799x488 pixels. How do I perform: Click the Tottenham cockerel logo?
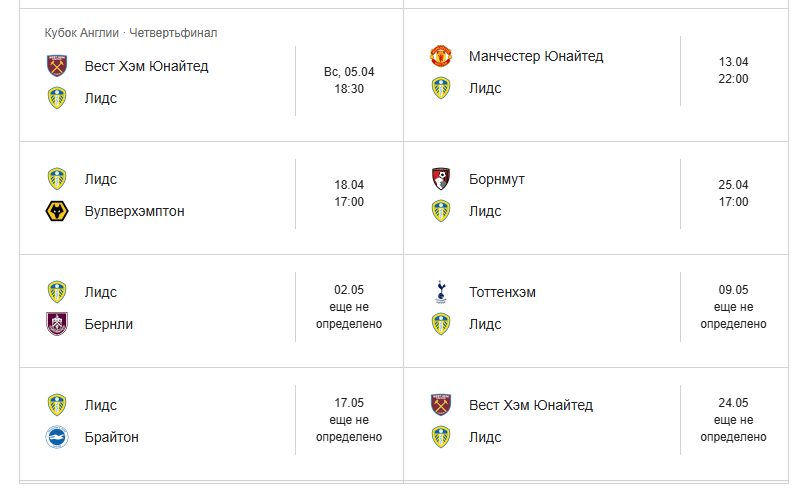tap(441, 292)
